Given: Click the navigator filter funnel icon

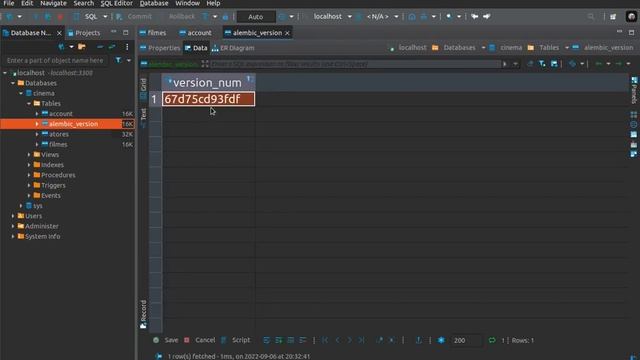Looking at the screenshot, I should pyautogui.click(x=118, y=60).
